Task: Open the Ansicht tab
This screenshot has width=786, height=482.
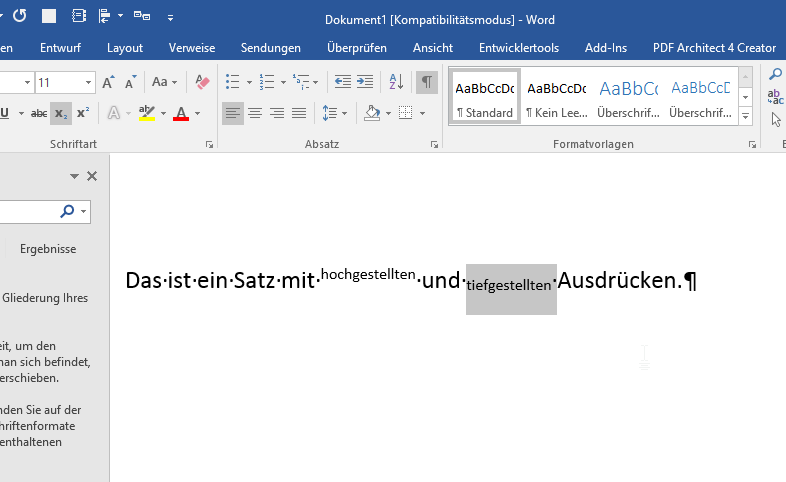Action: (x=433, y=48)
